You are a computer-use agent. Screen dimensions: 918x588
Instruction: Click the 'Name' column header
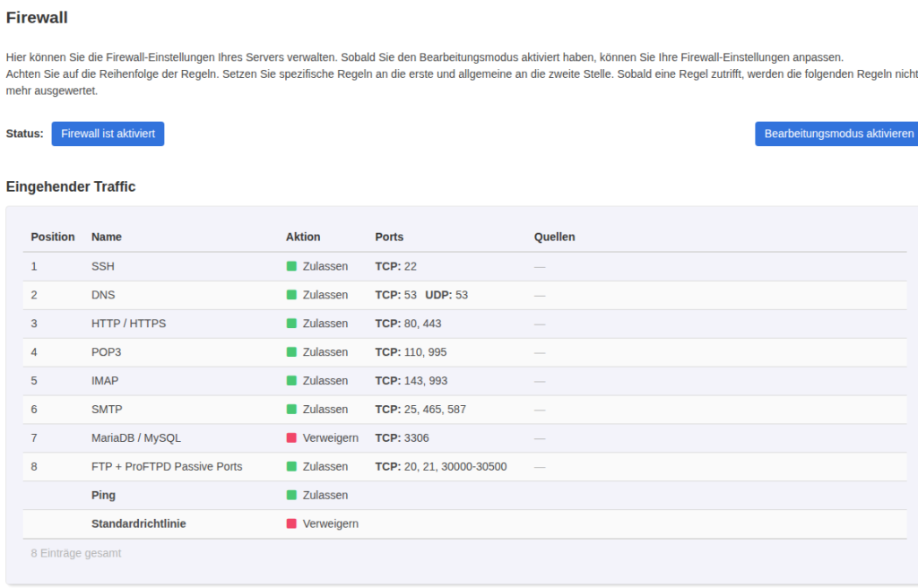tap(107, 237)
